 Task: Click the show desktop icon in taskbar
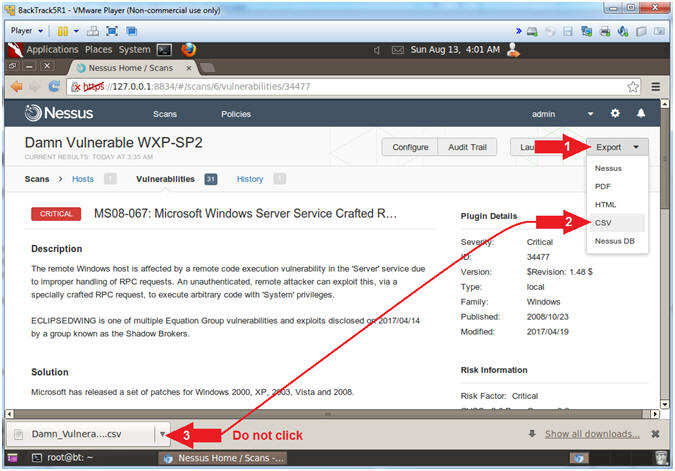click(12, 458)
